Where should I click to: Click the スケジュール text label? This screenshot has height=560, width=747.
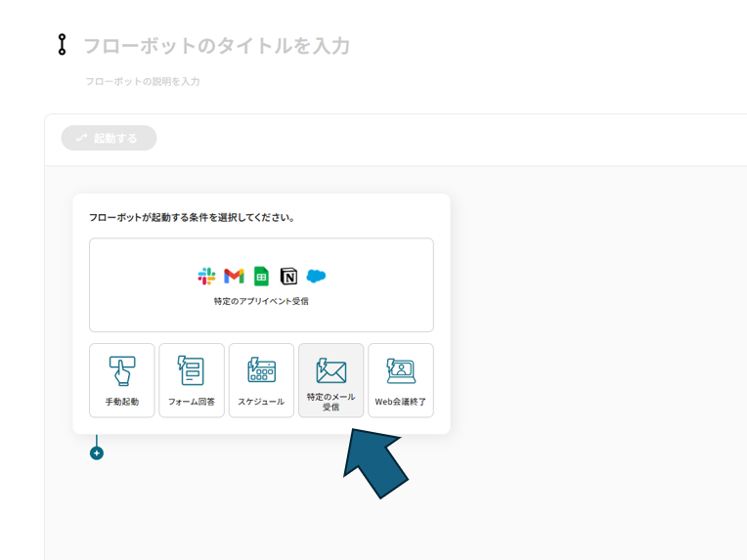tap(261, 402)
